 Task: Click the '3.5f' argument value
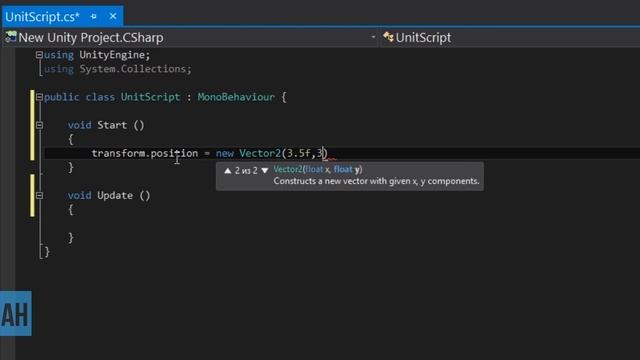(299, 153)
